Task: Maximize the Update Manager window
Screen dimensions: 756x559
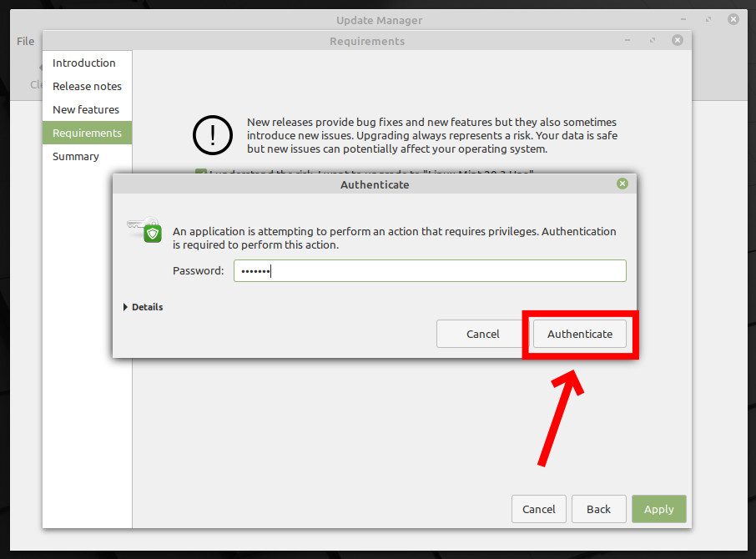Action: click(708, 19)
